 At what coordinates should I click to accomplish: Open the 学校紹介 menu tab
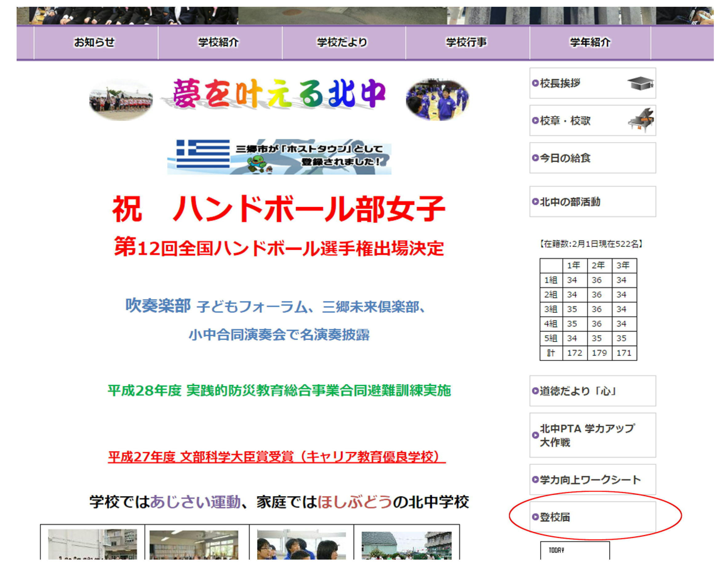[220, 42]
